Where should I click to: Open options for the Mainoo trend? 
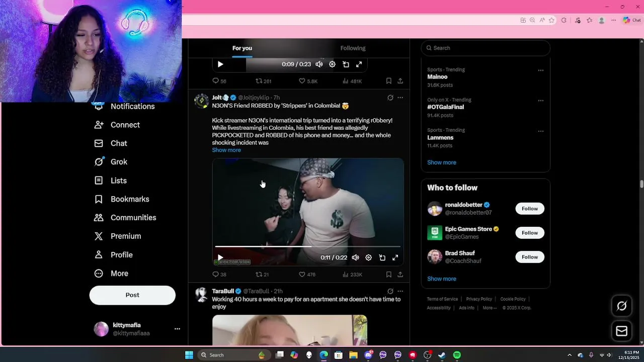coord(541,70)
